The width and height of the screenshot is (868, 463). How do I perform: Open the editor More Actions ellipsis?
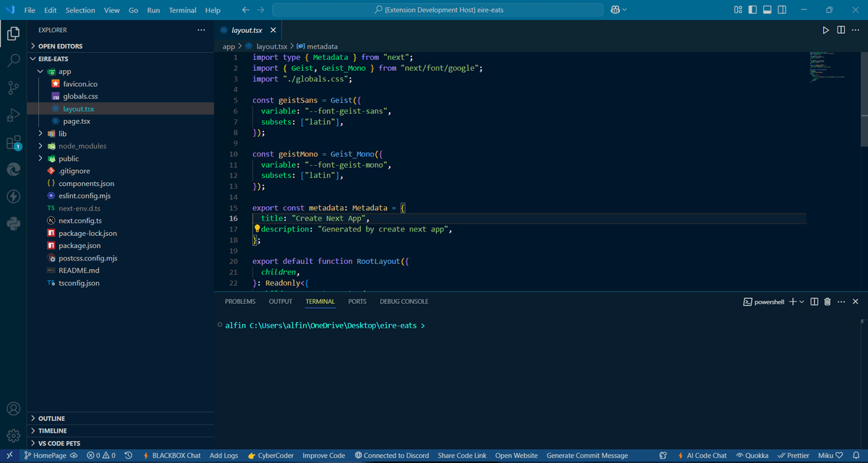856,30
